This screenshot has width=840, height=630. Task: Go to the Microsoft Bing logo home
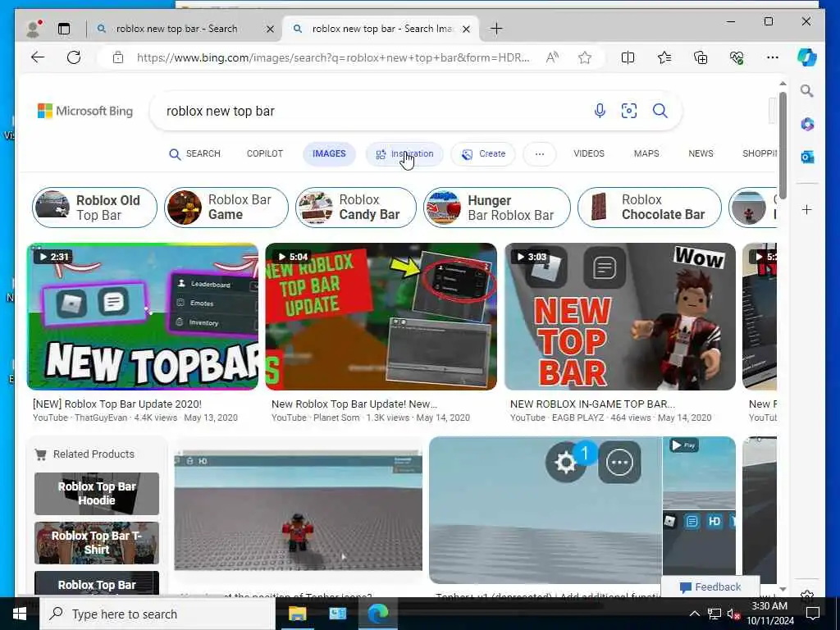click(x=85, y=111)
